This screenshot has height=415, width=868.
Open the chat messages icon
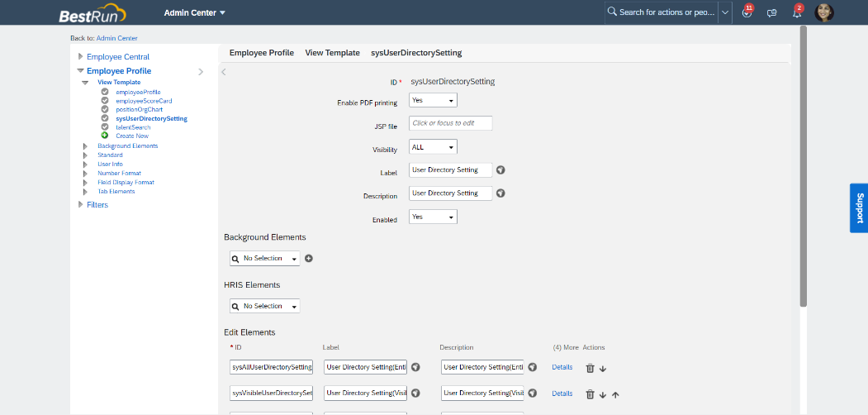pos(771,12)
